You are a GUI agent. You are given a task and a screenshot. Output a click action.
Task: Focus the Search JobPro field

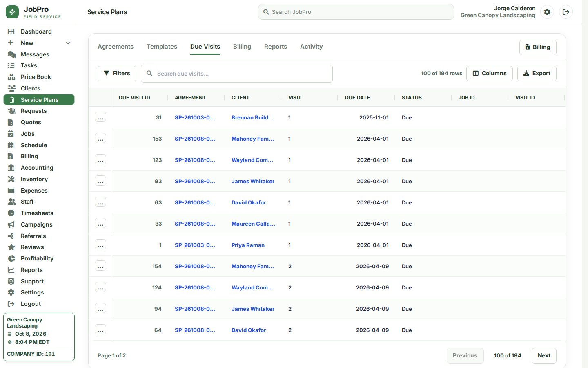coord(356,12)
